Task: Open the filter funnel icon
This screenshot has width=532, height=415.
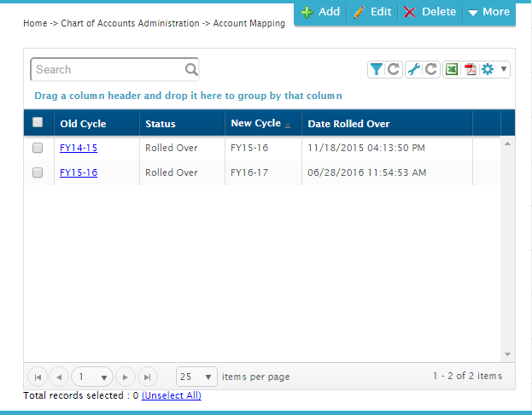Action: [376, 69]
